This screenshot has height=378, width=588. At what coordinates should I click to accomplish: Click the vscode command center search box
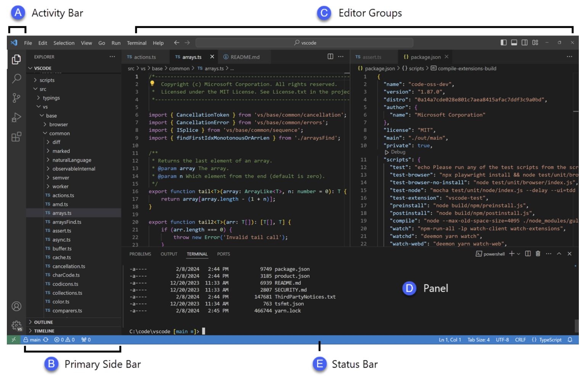[304, 43]
